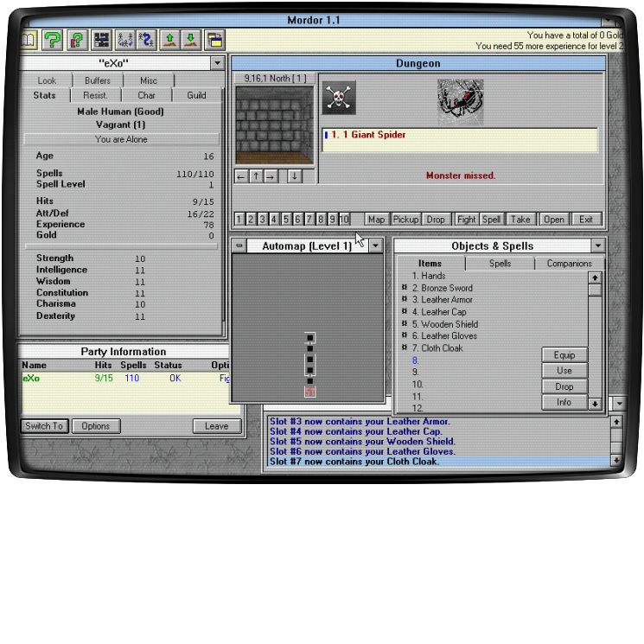Open the book icon in the toolbar
This screenshot has width=644, height=644.
[29, 41]
